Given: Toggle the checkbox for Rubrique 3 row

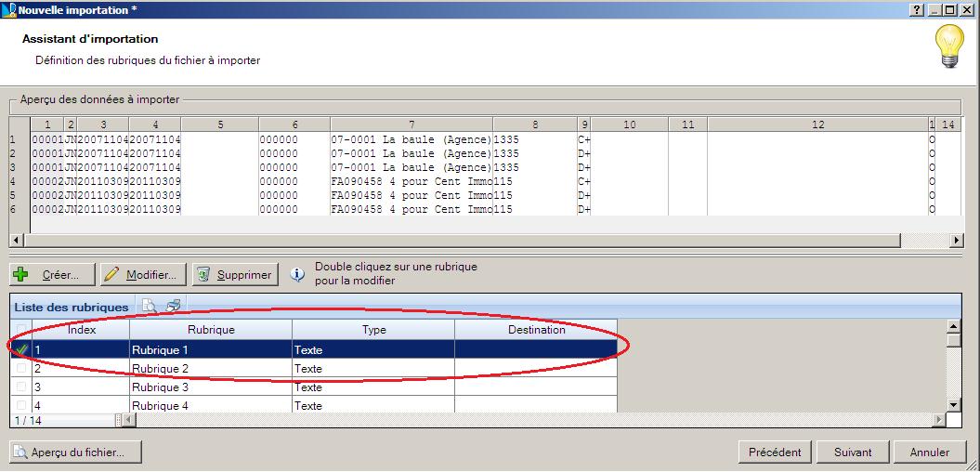Looking at the screenshot, I should [22, 387].
